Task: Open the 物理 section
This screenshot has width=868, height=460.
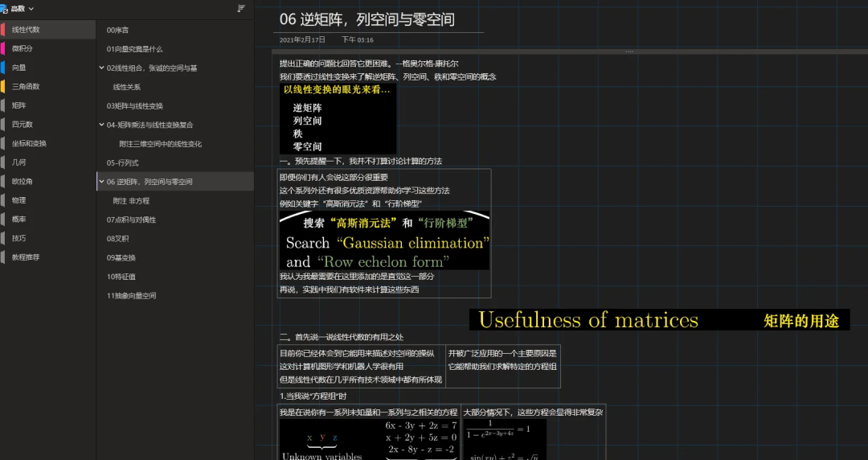Action: 48,200
